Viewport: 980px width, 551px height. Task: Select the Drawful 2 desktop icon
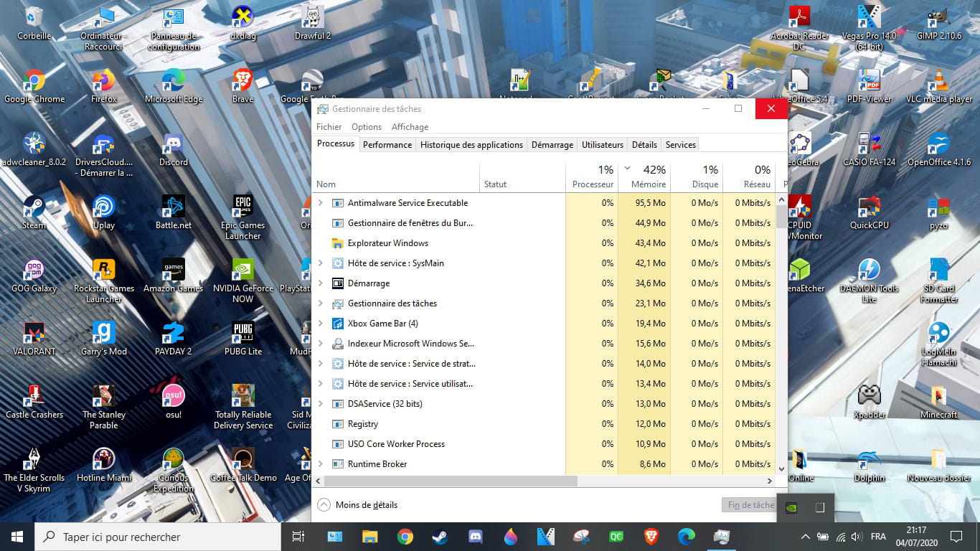[x=312, y=24]
